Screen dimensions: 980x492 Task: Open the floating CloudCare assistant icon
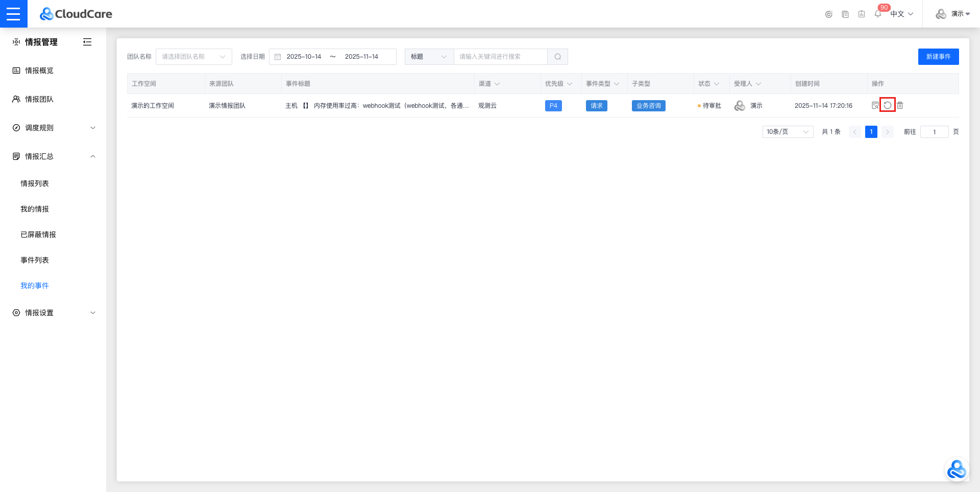point(956,470)
